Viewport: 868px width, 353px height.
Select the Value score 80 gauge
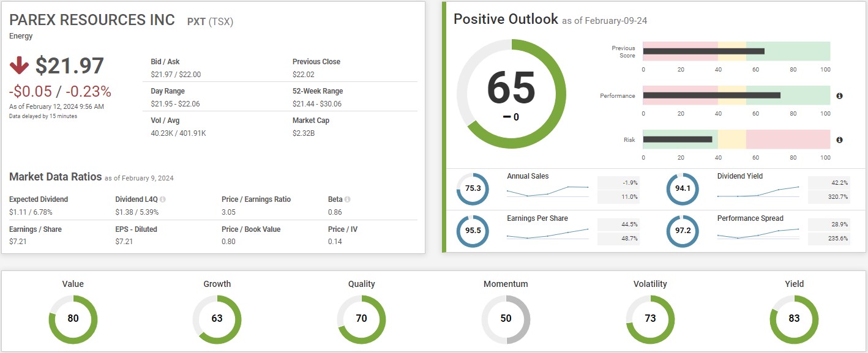pyautogui.click(x=73, y=319)
